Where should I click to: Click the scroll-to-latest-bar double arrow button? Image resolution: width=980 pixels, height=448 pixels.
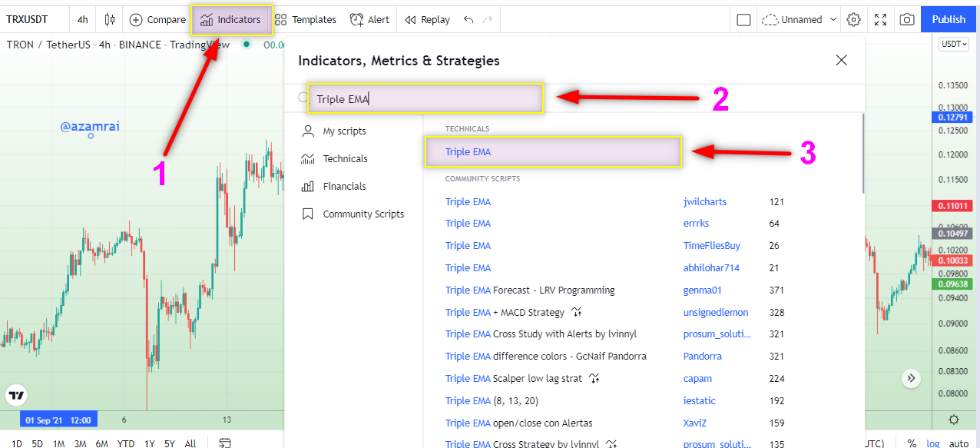tap(911, 378)
